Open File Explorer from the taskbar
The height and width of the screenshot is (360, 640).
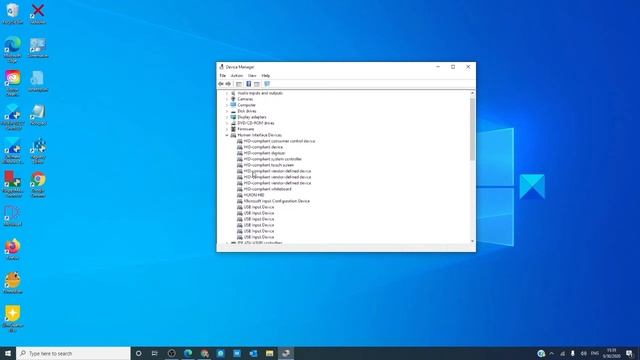coord(269,353)
